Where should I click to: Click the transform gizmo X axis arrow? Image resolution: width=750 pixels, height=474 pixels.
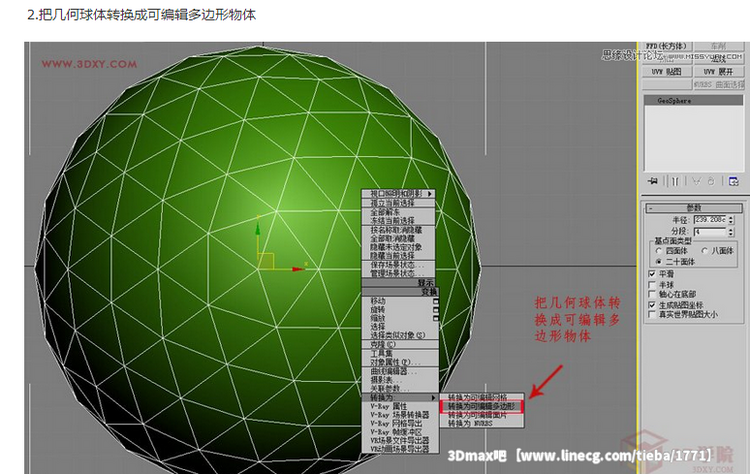pyautogui.click(x=298, y=269)
